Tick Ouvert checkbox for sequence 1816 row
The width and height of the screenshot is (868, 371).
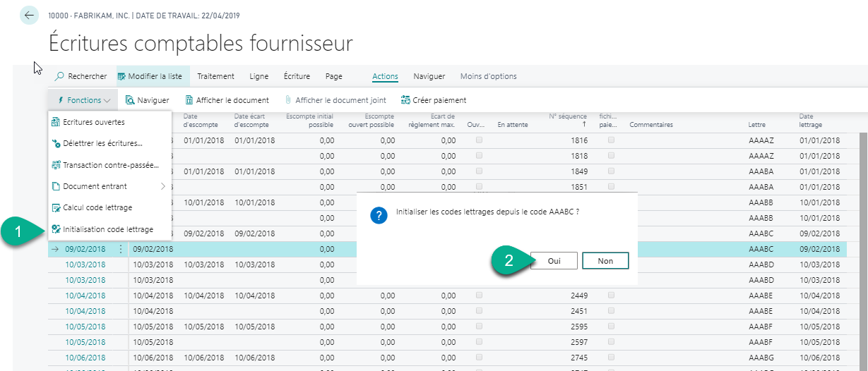pyautogui.click(x=480, y=140)
